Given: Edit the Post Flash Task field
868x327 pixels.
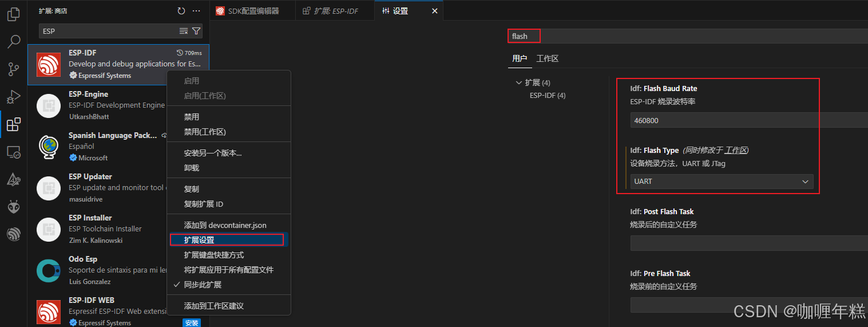Looking at the screenshot, I should coord(749,243).
